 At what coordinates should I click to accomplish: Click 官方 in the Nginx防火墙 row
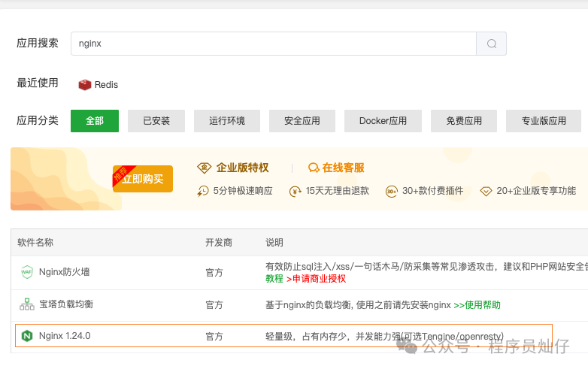[x=214, y=273]
